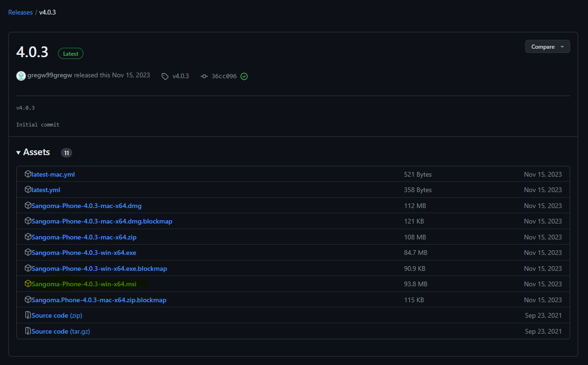Click package icon of win-x64.exe row
The width and height of the screenshot is (588, 365).
(28, 253)
